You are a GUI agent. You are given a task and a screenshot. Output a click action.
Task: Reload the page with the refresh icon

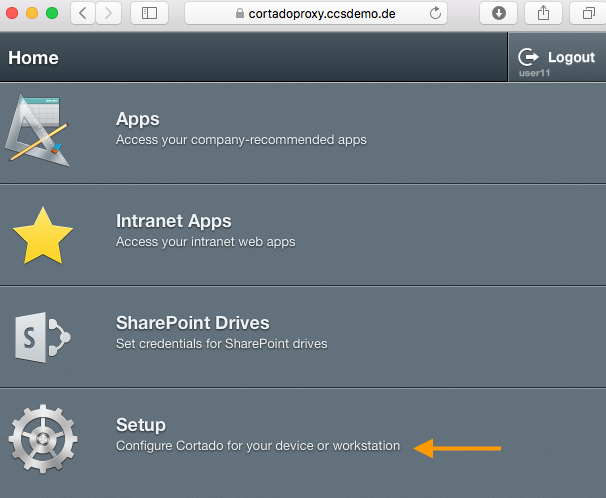tap(435, 13)
